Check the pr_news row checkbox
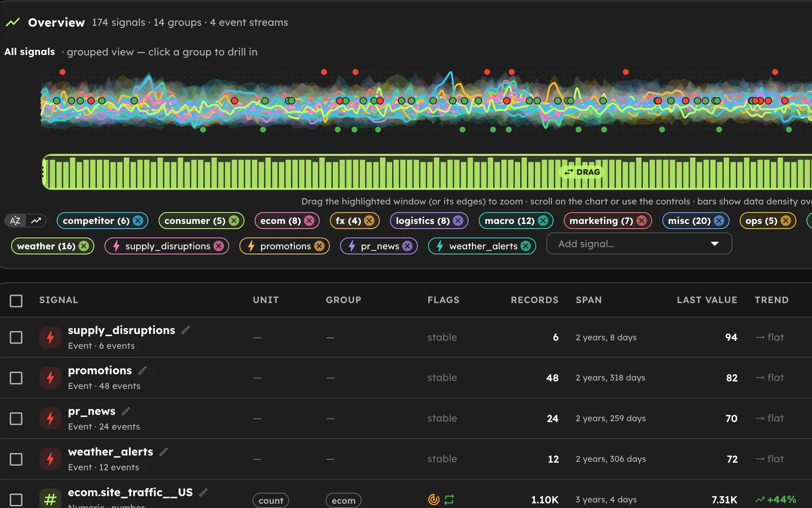This screenshot has width=812, height=508. (x=16, y=419)
